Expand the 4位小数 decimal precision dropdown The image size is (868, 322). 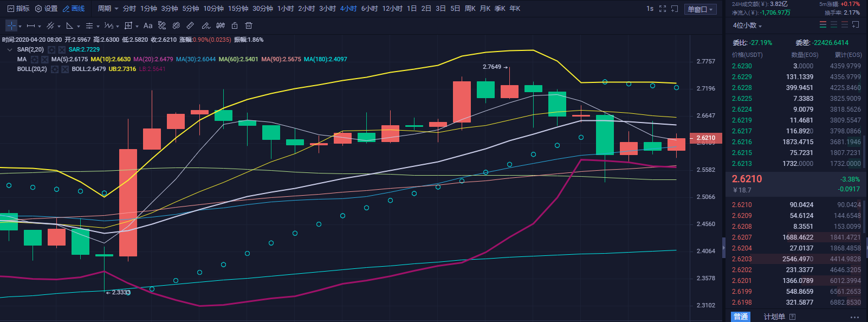coord(747,25)
